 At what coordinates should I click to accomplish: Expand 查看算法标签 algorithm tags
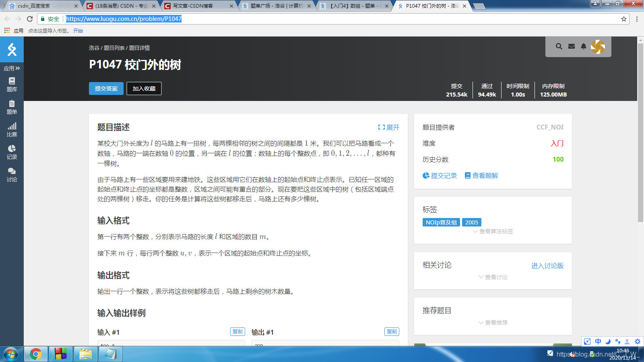(x=493, y=231)
